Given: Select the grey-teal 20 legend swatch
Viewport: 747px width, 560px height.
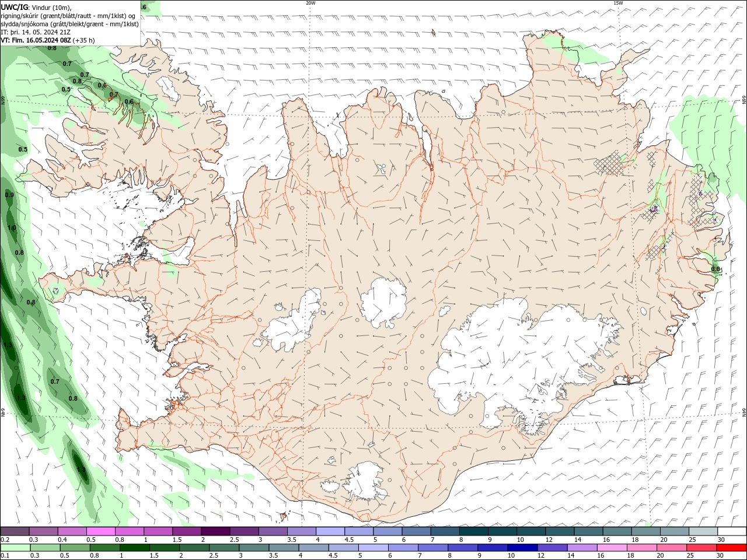Looking at the screenshot, I should point(675,531).
